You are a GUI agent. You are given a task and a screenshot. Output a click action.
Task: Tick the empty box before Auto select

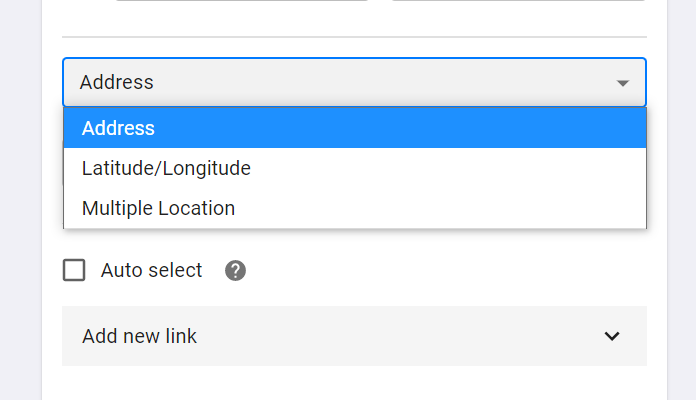74,270
